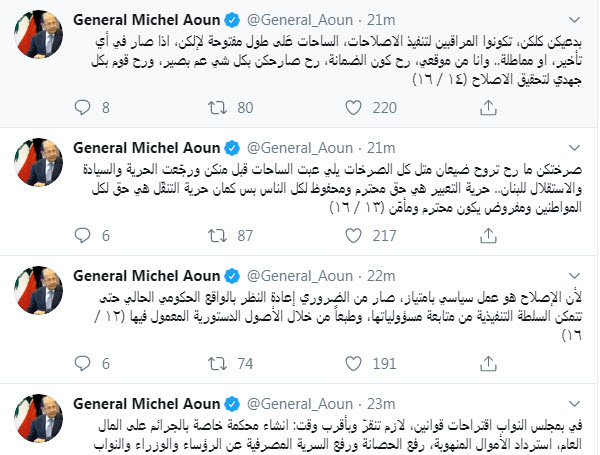Click the avatar on the 23m tweet
600x455 pixels.
pyautogui.click(x=40, y=420)
